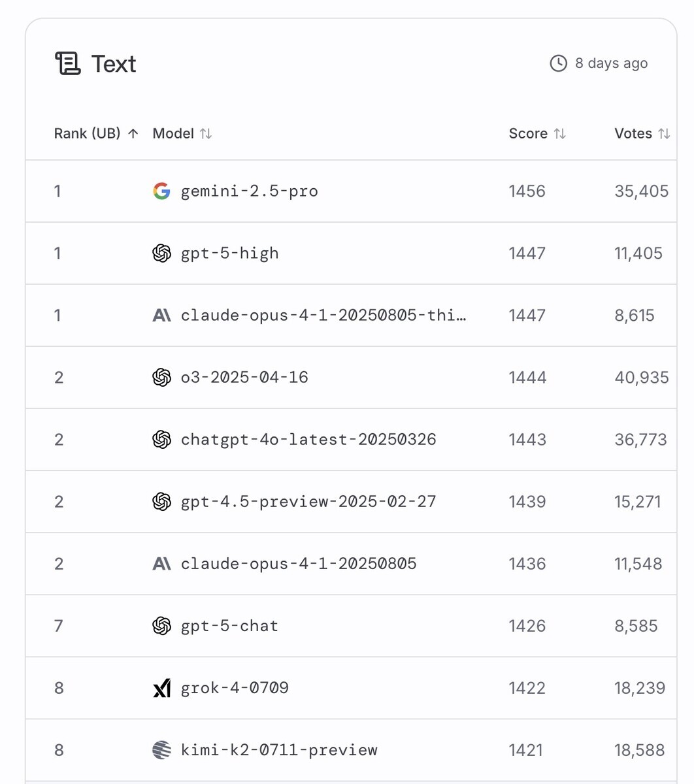Click the xAI logo beside grok-4-0709

coord(161,688)
